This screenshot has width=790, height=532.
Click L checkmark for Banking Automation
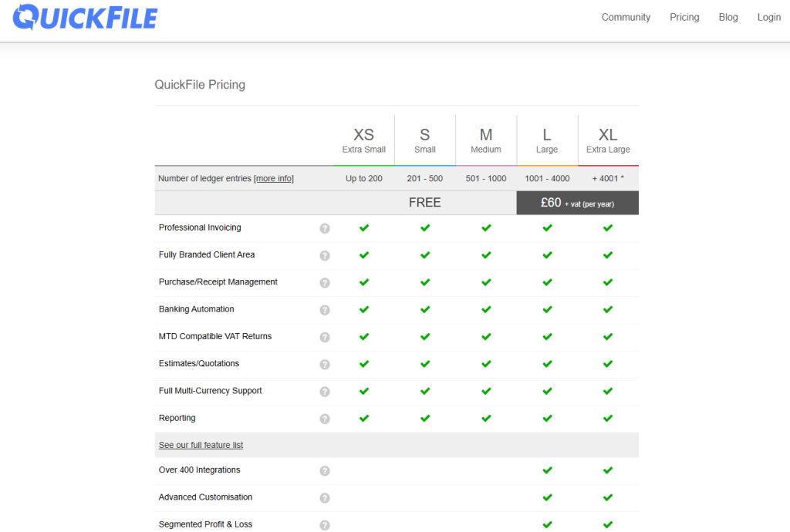547,309
